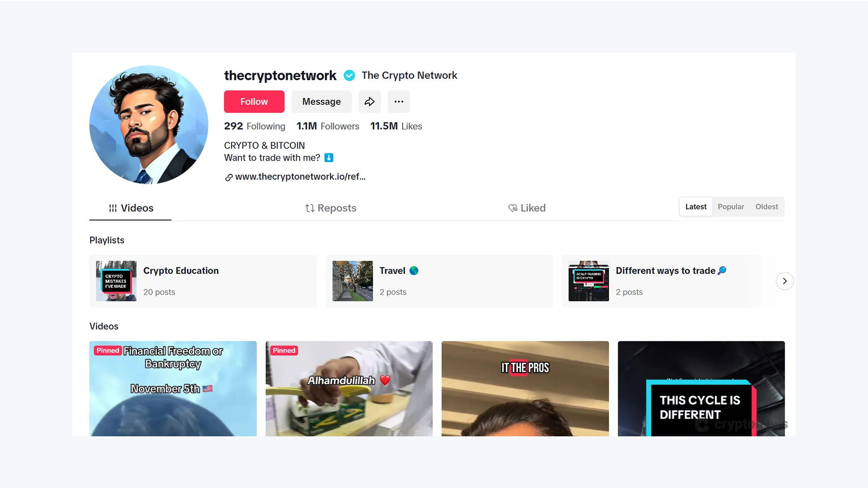This screenshot has width=868, height=488.
Task: Click the share arrow icon button
Action: point(370,102)
